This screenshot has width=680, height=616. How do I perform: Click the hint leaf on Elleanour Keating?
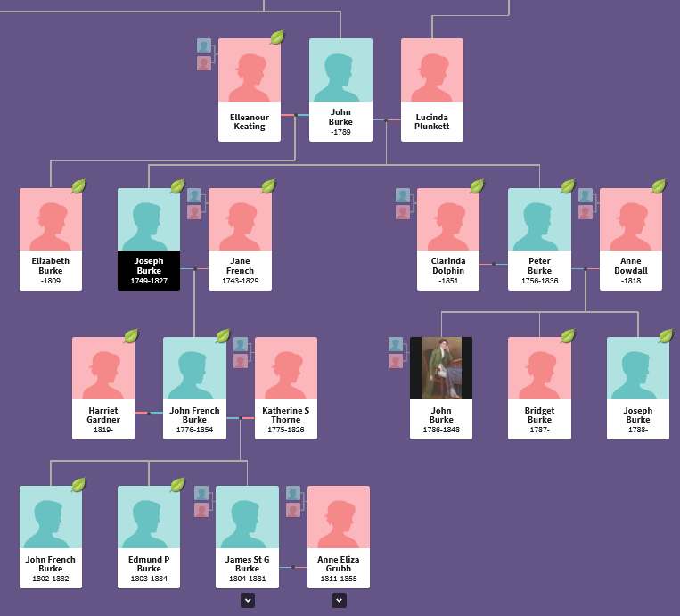(277, 37)
